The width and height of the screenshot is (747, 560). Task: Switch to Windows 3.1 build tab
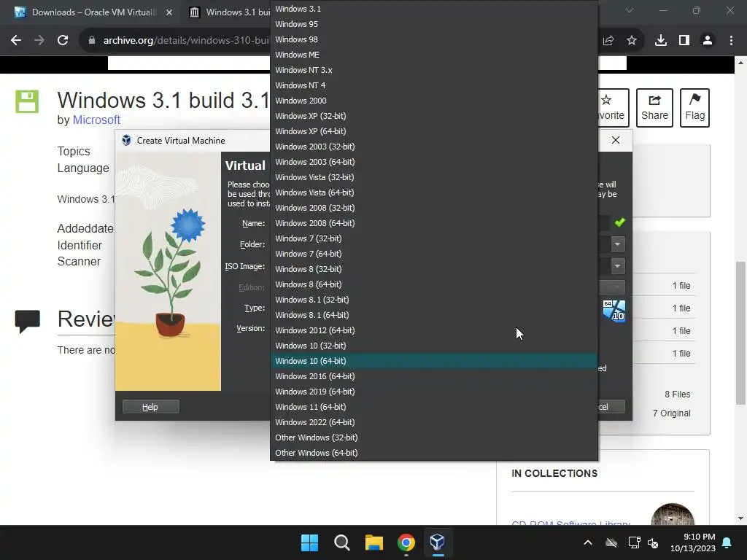228,12
